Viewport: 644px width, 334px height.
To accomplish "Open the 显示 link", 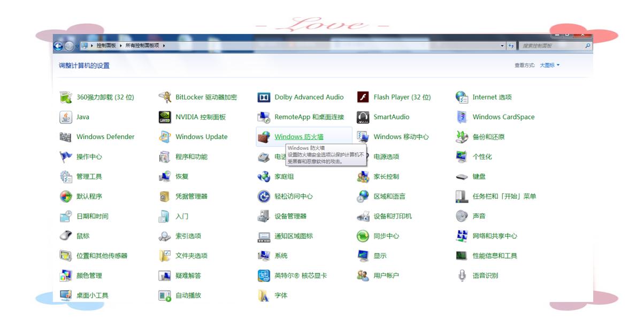I will click(x=380, y=255).
